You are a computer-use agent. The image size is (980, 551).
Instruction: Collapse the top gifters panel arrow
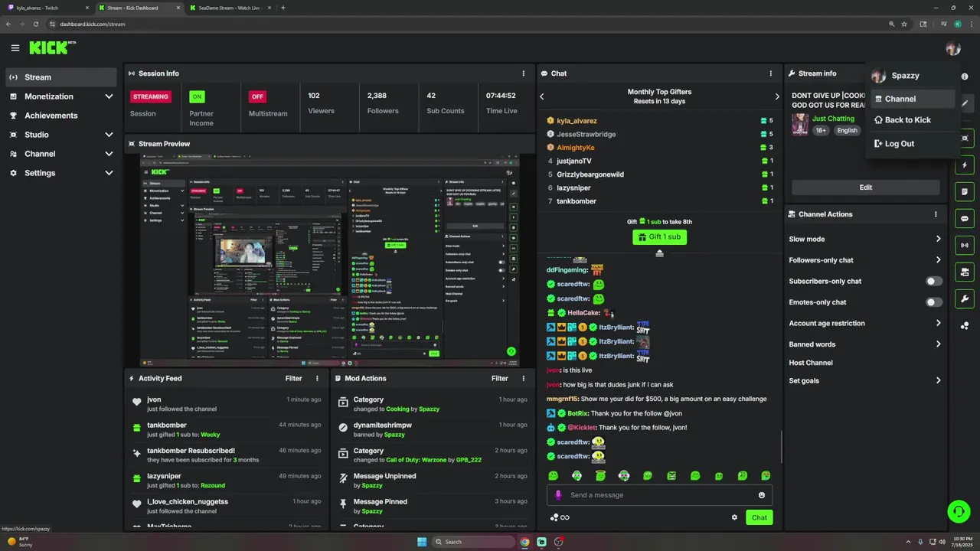[659, 253]
